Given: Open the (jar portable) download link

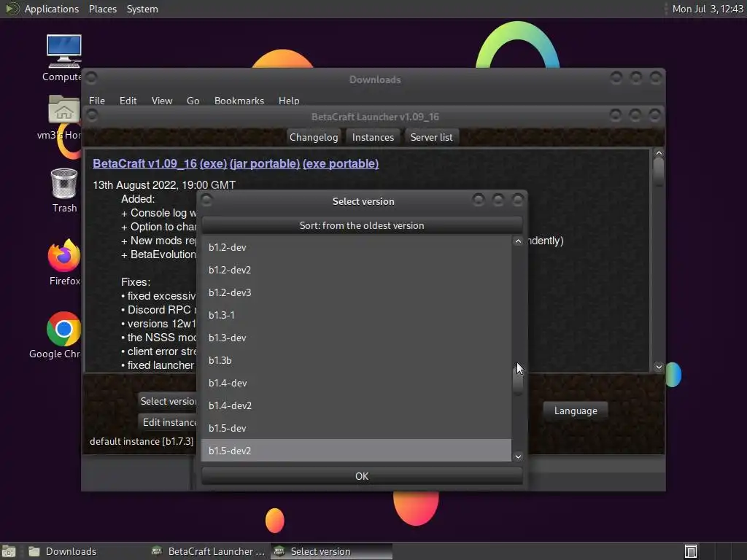Looking at the screenshot, I should (264, 163).
